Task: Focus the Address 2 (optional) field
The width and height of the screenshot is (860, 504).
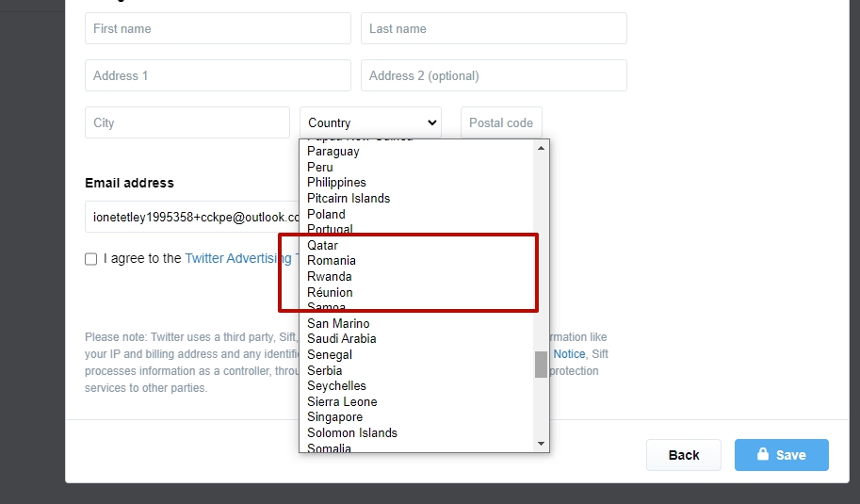Action: (494, 75)
